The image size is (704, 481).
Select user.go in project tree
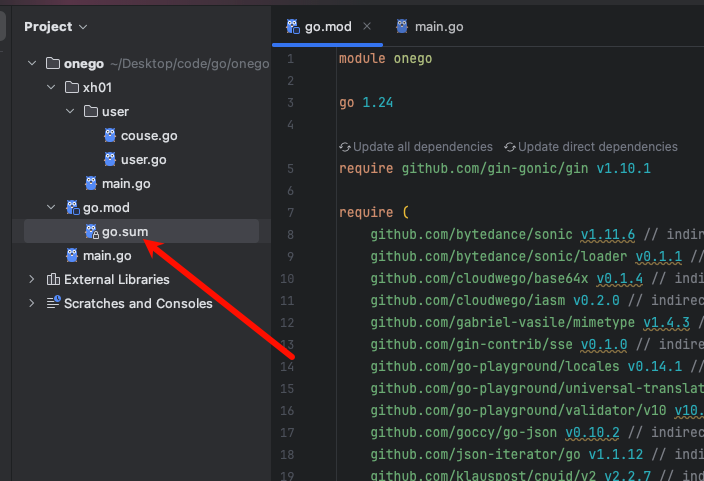click(143, 159)
